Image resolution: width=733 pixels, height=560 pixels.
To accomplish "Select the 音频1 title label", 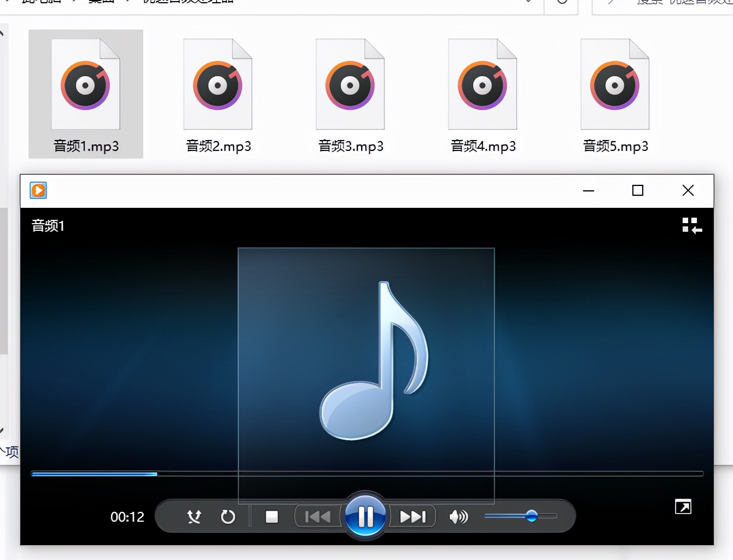I will 47,225.
